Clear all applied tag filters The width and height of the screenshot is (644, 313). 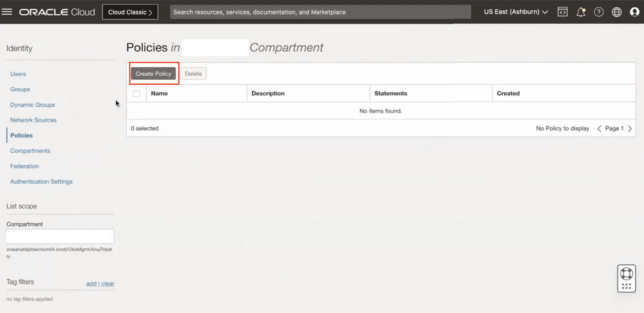[108, 283]
